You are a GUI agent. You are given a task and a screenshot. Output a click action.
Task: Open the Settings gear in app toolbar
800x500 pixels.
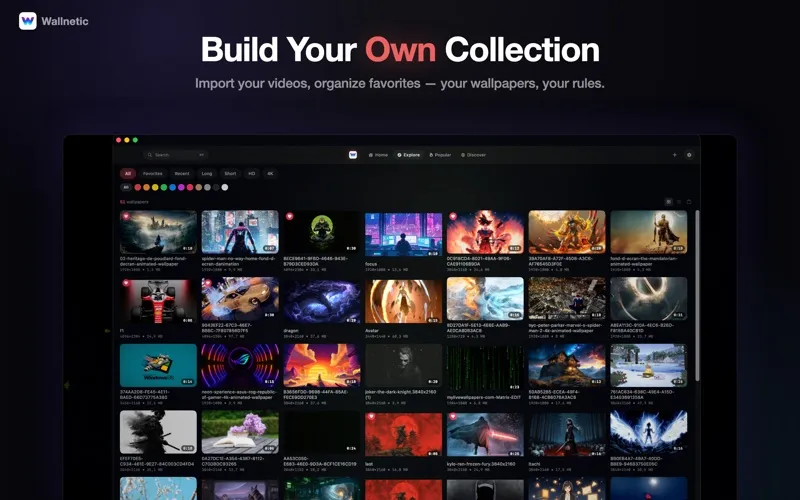coord(689,155)
